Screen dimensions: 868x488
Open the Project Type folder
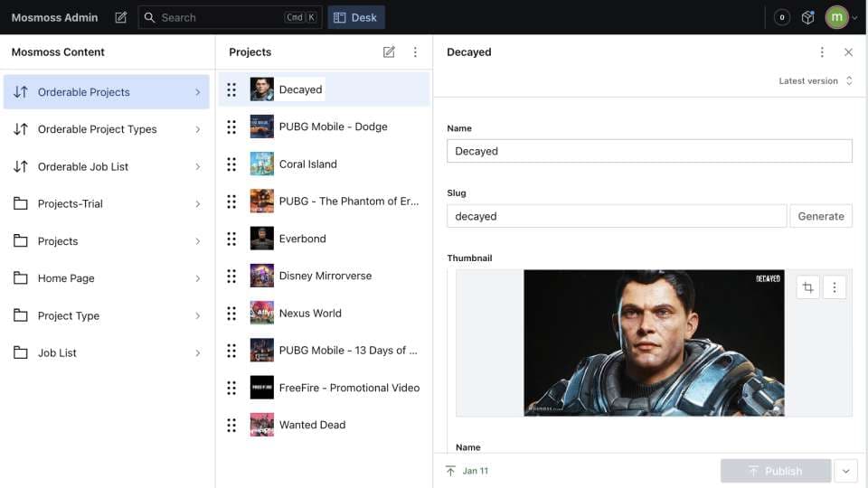click(107, 315)
